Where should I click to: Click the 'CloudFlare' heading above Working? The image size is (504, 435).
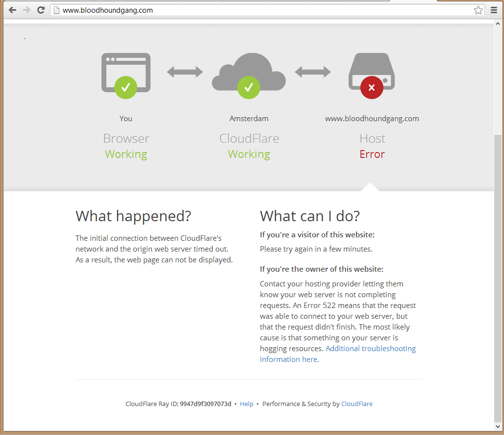point(249,139)
